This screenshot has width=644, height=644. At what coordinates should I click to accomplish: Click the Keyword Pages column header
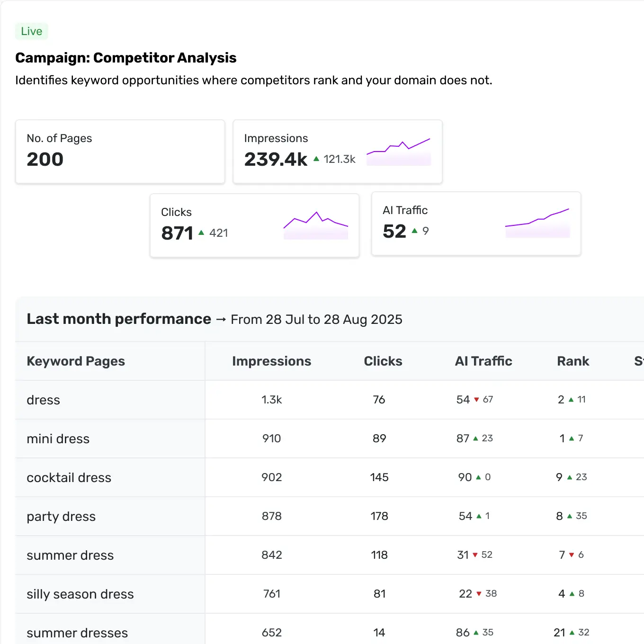[76, 361]
